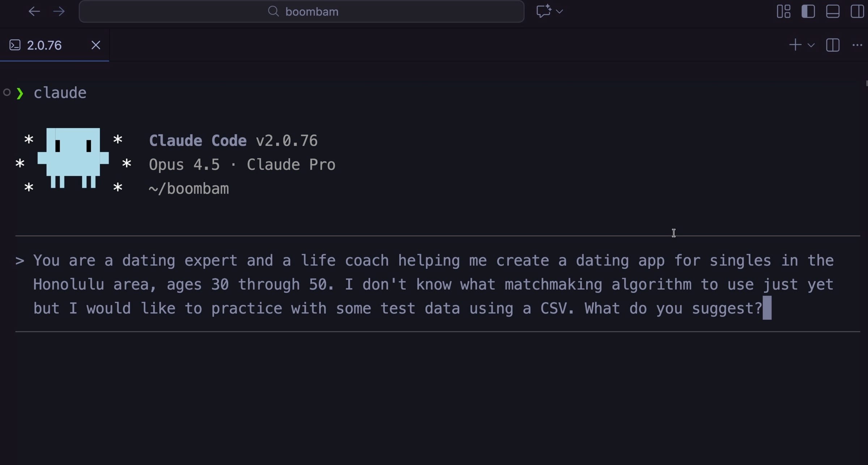868x465 pixels.
Task: Click the split pane vertically icon
Action: [833, 45]
